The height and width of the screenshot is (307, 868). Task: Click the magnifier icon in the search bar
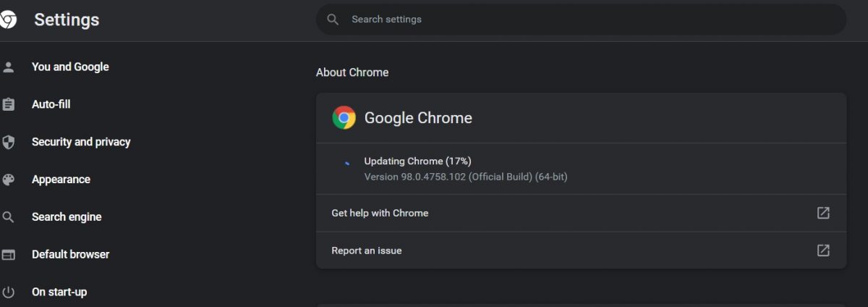(x=333, y=20)
